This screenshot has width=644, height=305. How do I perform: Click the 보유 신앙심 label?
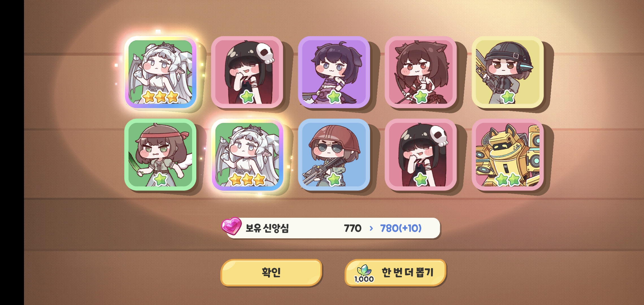click(x=267, y=228)
